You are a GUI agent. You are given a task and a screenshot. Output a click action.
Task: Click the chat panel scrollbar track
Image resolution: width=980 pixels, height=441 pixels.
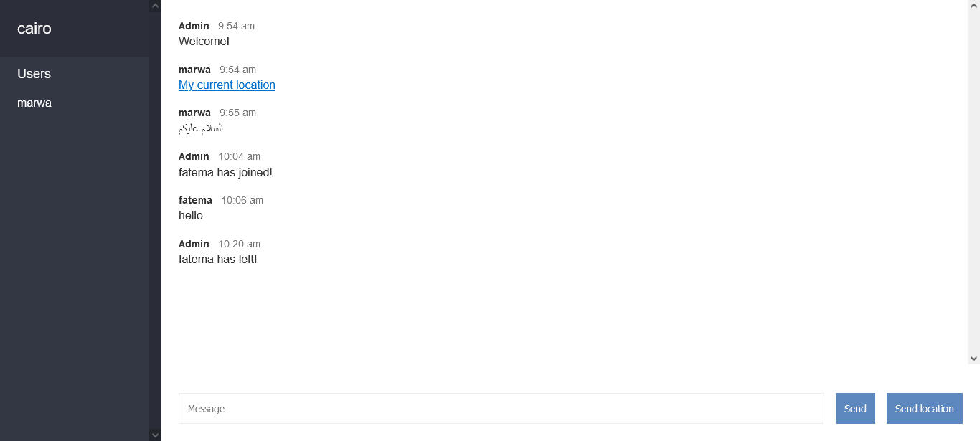974,179
